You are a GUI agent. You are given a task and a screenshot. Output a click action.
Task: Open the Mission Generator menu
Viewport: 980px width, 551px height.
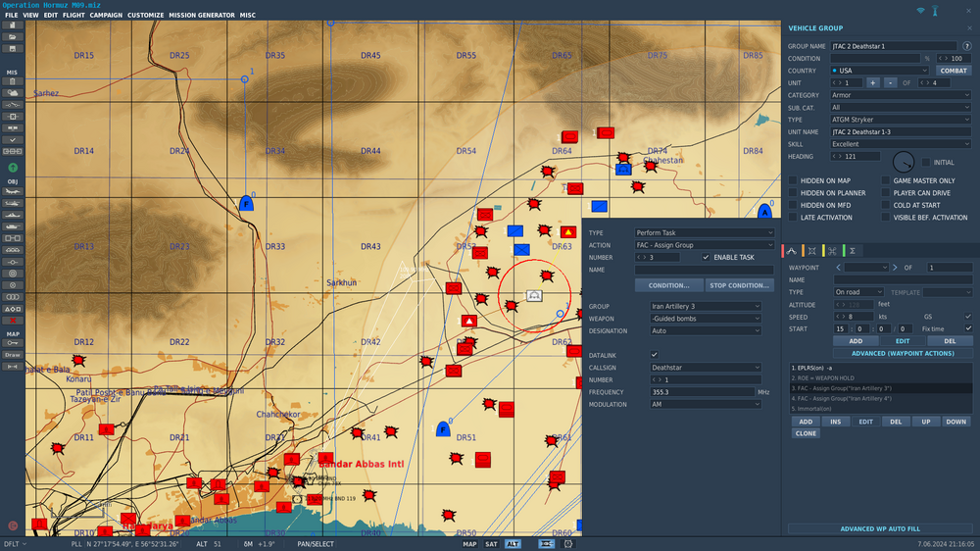pos(202,16)
